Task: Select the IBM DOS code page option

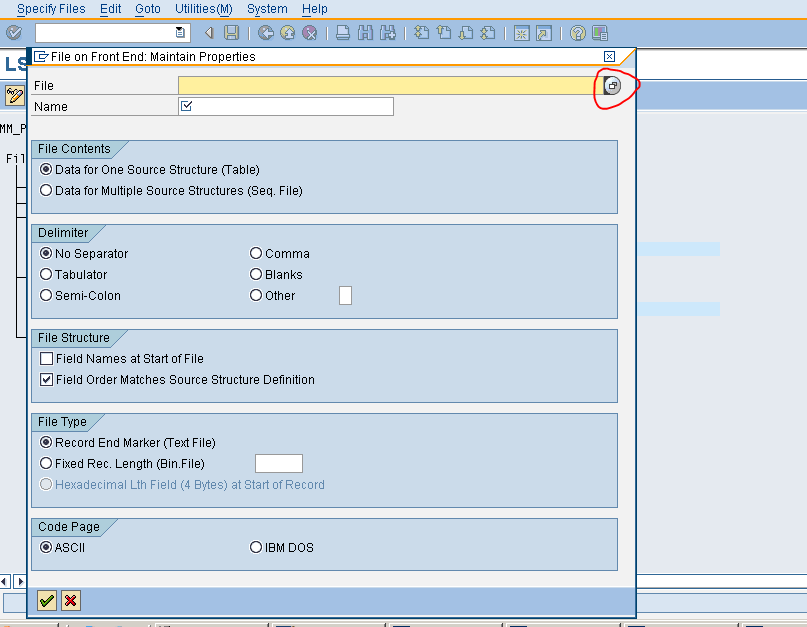Action: pos(256,547)
